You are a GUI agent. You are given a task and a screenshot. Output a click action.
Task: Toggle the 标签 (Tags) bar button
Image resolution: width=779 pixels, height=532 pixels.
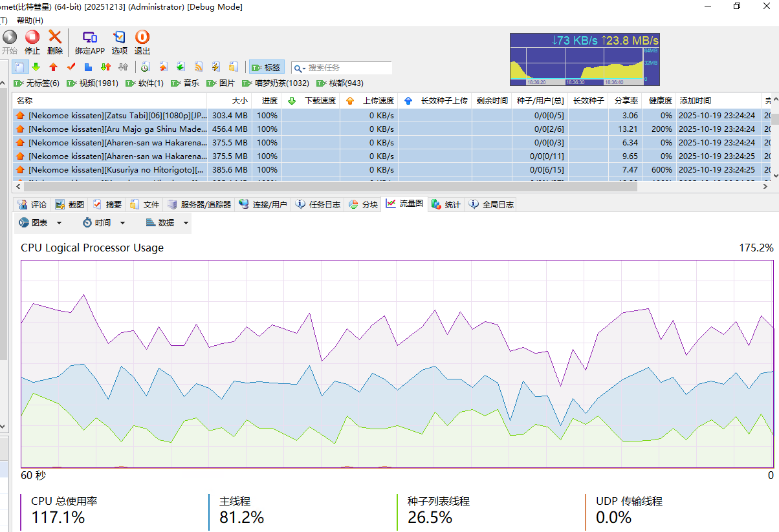[x=266, y=67]
